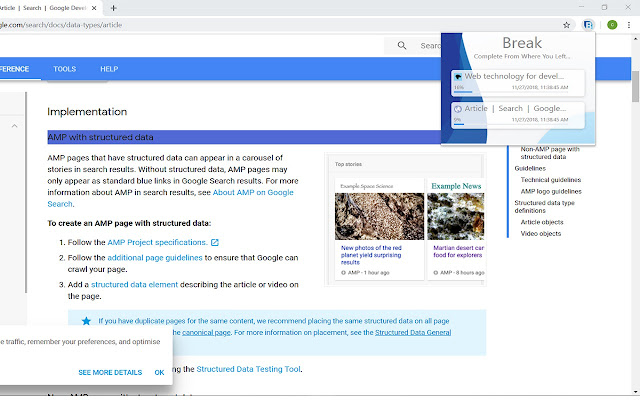Click external link icon after specifications

(215, 242)
